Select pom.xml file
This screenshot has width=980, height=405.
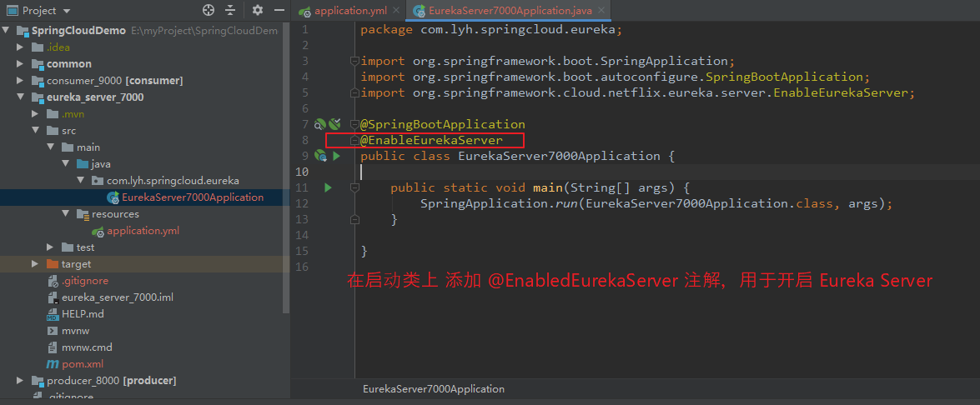83,364
